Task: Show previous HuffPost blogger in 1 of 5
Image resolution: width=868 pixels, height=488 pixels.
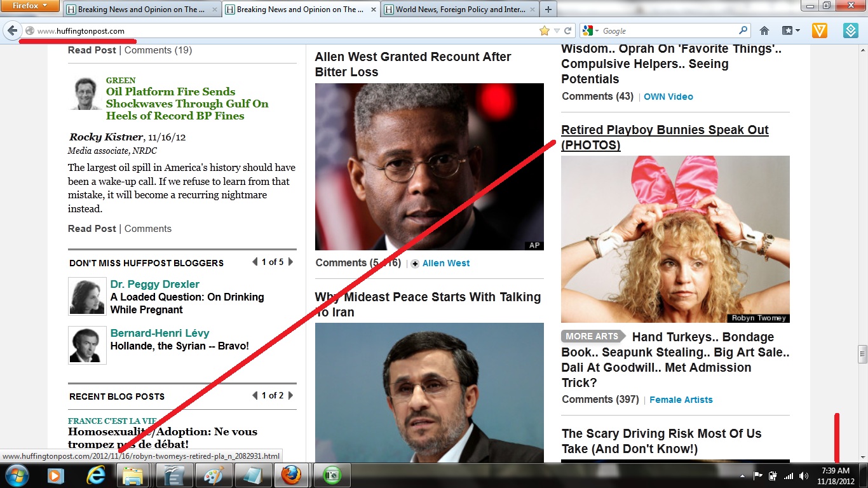Action: (x=255, y=262)
